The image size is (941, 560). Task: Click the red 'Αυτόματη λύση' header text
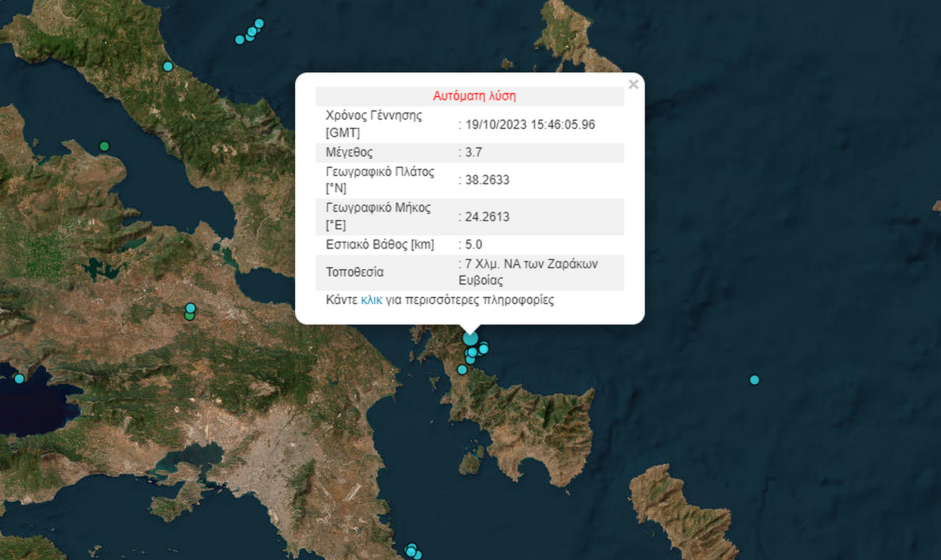pos(474,96)
